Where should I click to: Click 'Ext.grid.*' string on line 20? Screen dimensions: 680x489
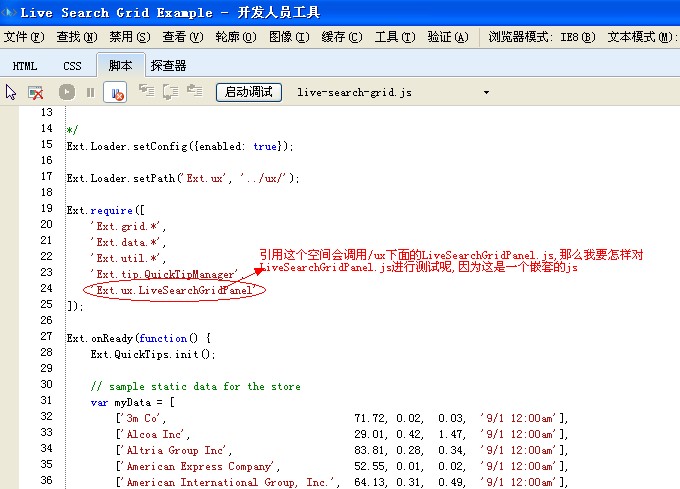click(x=126, y=226)
